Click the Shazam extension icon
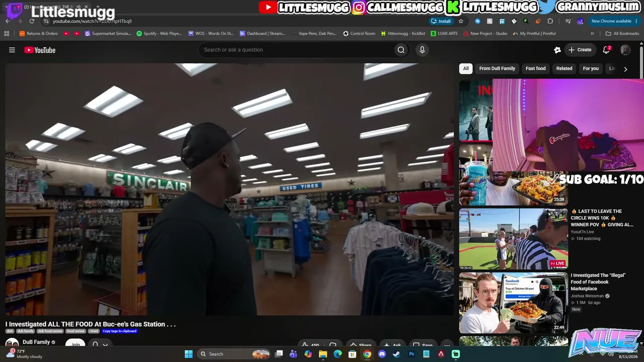The height and width of the screenshot is (362, 644). 477,21
